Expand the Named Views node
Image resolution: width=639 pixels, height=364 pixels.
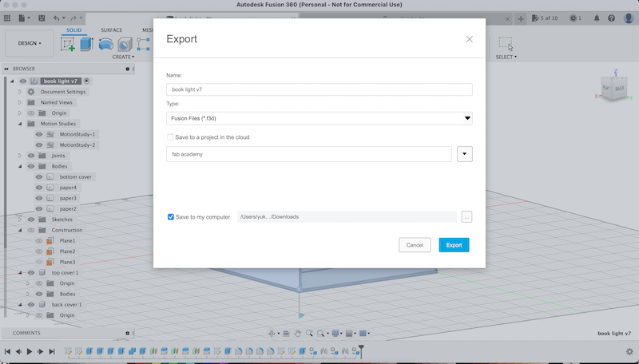tap(19, 103)
